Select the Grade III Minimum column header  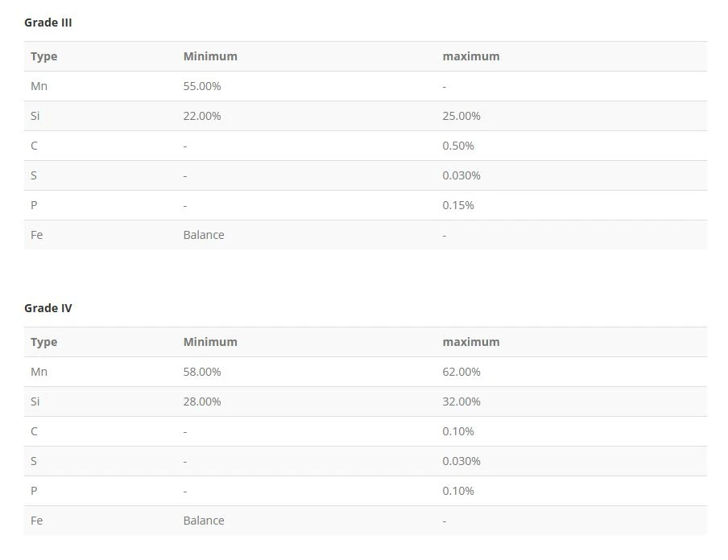(210, 56)
